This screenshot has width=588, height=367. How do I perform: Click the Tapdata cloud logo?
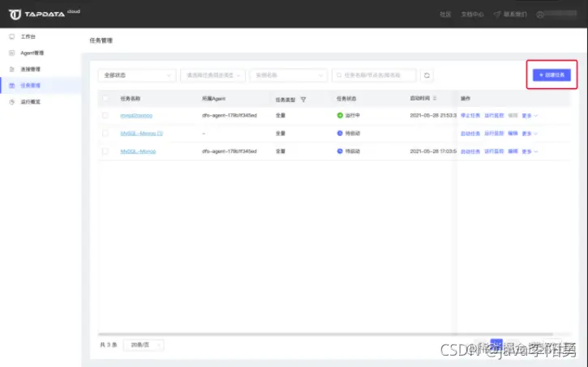pos(45,14)
